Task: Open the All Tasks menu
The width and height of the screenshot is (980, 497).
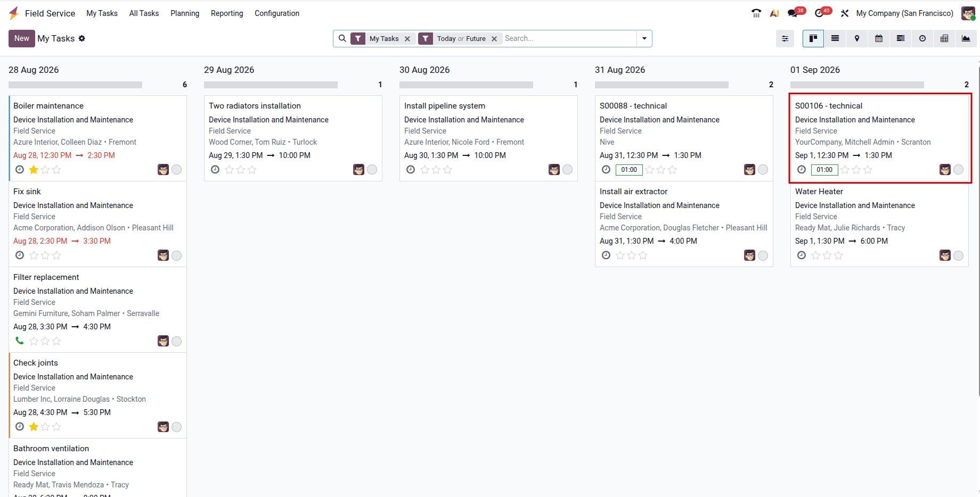Action: point(144,13)
